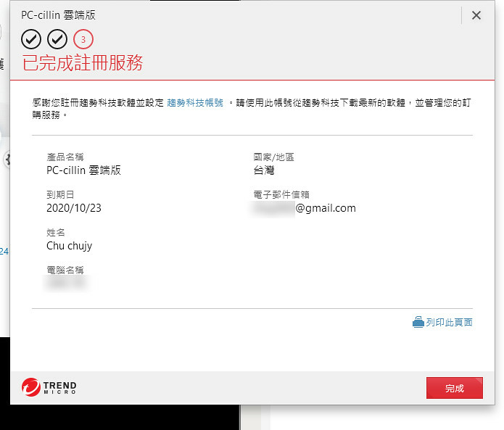Click the second completed step checkmark circle
The image size is (504, 430).
57,39
